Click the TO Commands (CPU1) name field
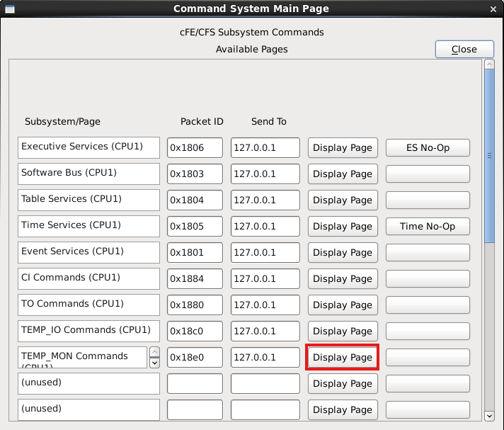This screenshot has height=430, width=504. 88,305
